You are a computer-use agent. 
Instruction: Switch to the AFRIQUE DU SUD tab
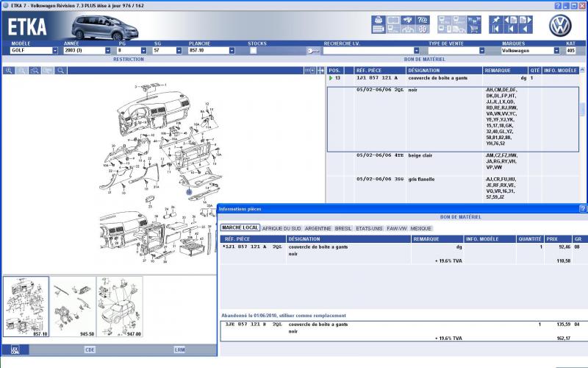pyautogui.click(x=282, y=228)
